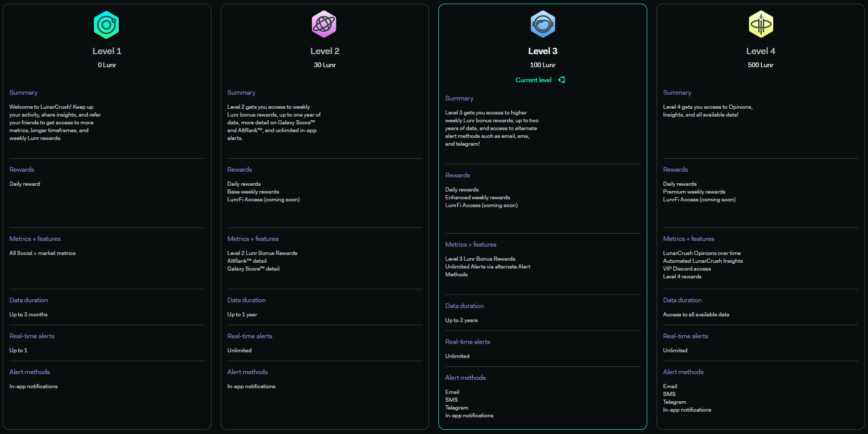Viewport: 868px width, 434px height.
Task: Click the "Current level" label
Action: [x=533, y=80]
